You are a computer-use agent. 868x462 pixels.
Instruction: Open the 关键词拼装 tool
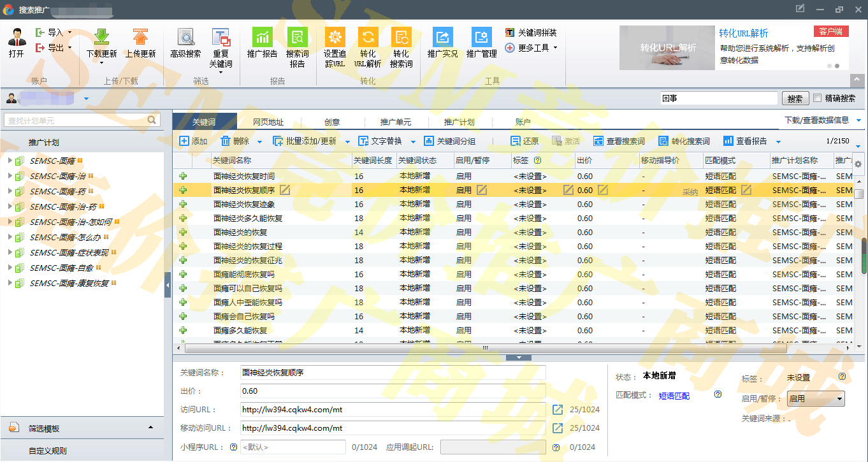tap(531, 32)
